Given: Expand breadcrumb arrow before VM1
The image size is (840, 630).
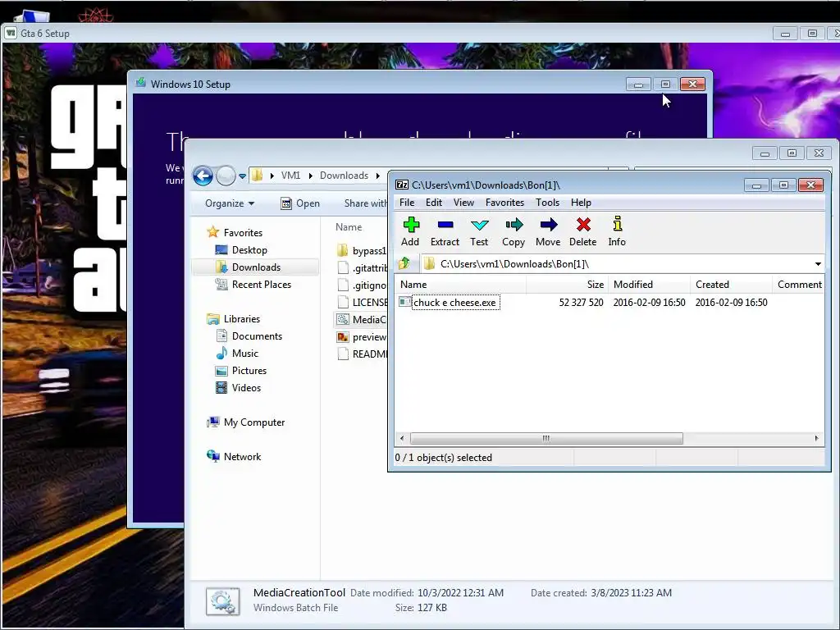Looking at the screenshot, I should click(272, 176).
